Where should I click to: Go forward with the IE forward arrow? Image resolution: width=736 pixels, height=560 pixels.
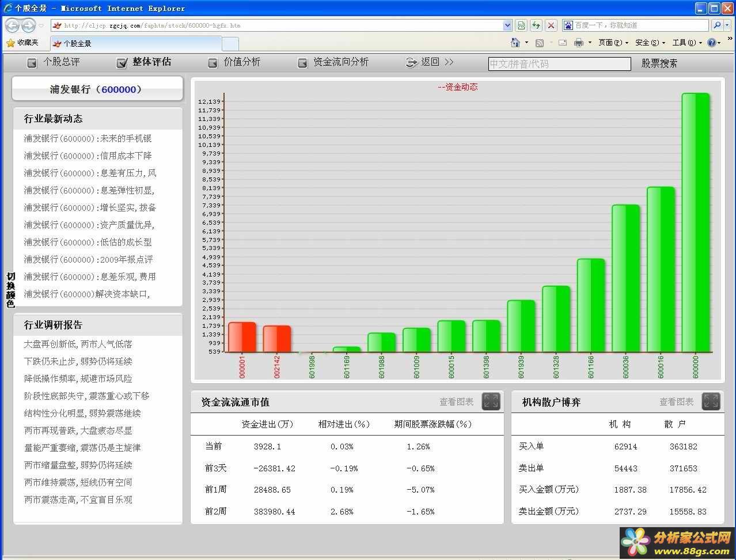pyautogui.click(x=28, y=25)
